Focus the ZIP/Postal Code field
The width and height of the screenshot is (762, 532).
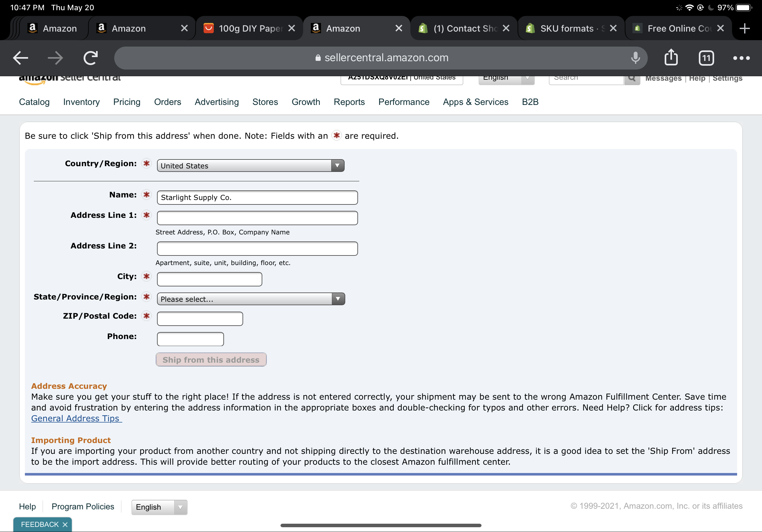pyautogui.click(x=200, y=318)
